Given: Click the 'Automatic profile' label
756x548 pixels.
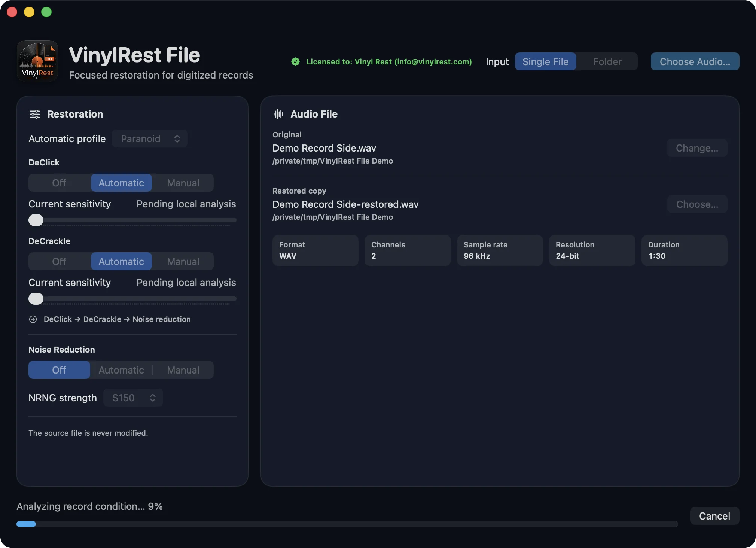Looking at the screenshot, I should coord(67,139).
